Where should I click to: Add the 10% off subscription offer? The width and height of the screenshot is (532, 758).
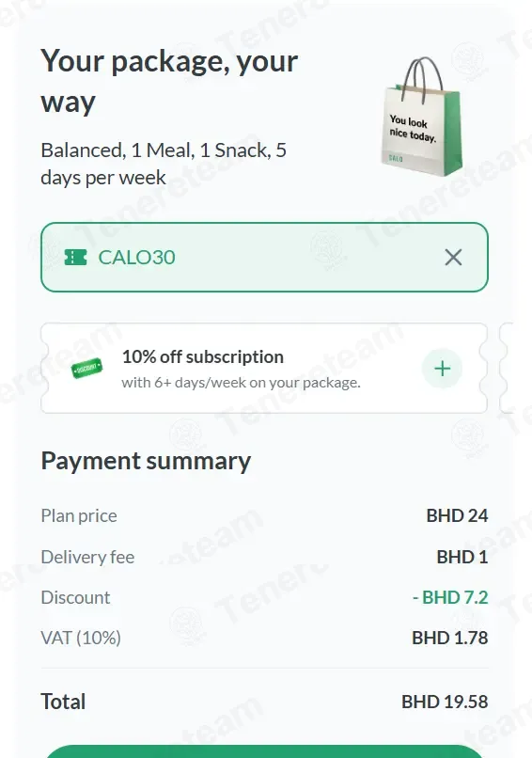442,369
